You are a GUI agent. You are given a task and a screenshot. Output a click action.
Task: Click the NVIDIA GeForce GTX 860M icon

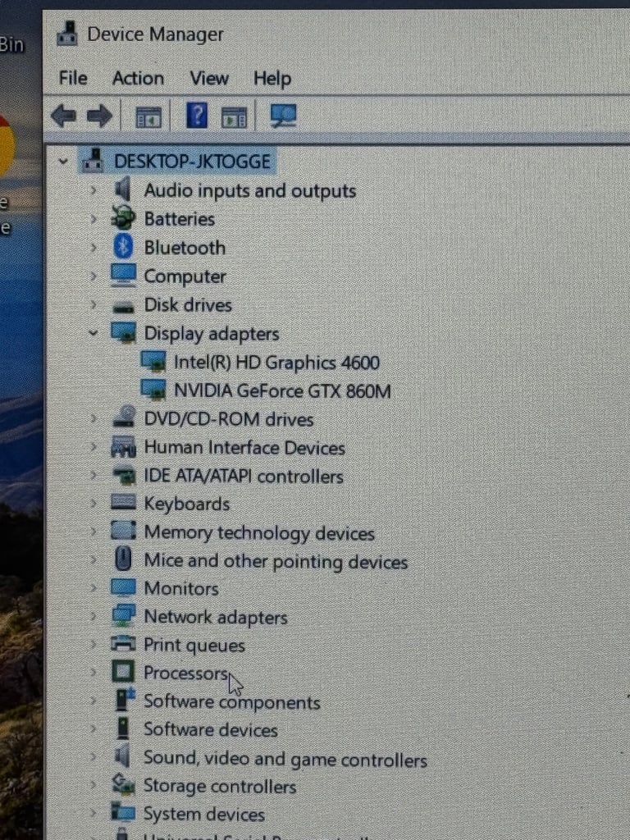(x=153, y=390)
